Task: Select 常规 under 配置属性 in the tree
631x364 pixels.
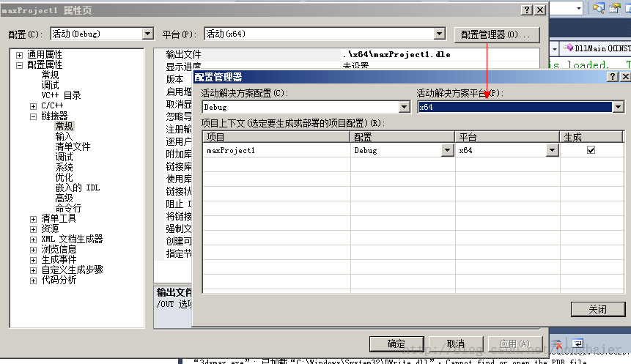Action: click(50, 75)
